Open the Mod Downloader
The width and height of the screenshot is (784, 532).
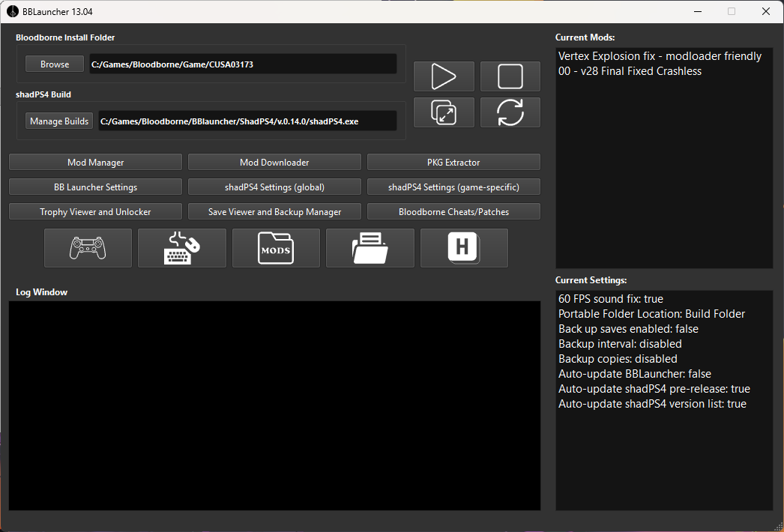coord(274,162)
